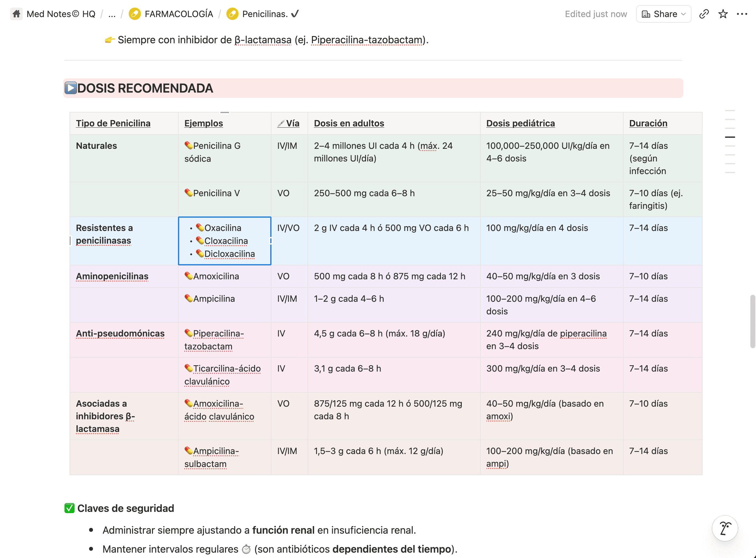Click Ticarcilina-ácido clavulánico cell

tap(225, 375)
